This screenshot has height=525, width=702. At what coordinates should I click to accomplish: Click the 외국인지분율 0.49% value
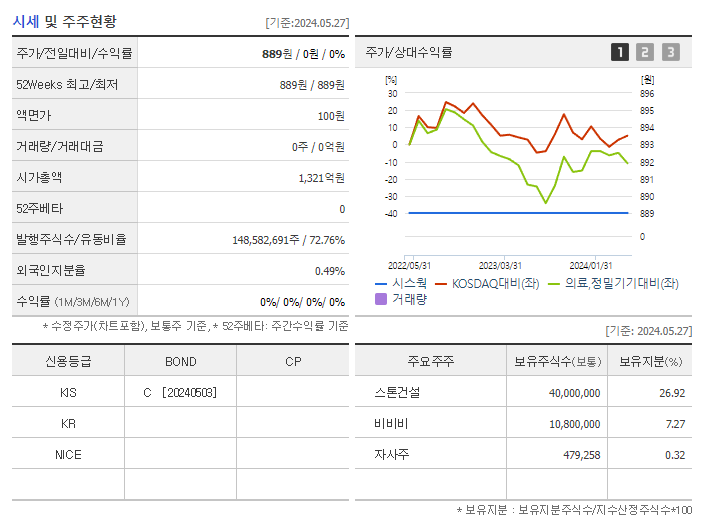(330, 271)
